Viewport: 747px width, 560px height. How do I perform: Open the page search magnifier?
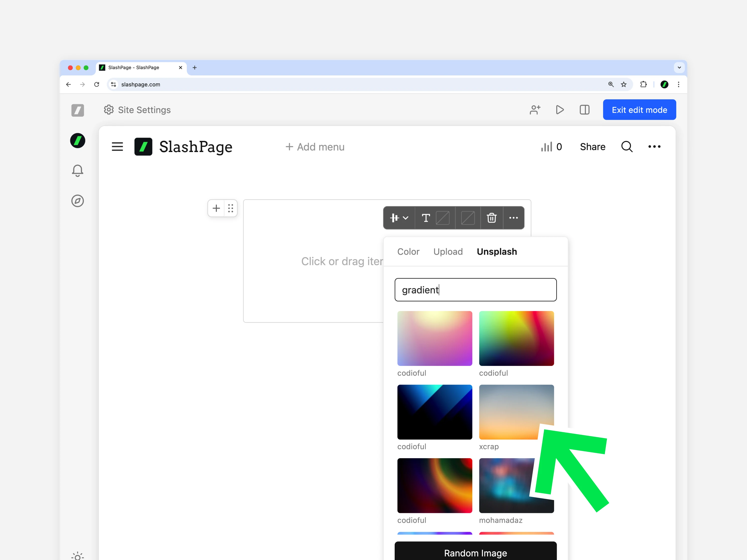627,147
